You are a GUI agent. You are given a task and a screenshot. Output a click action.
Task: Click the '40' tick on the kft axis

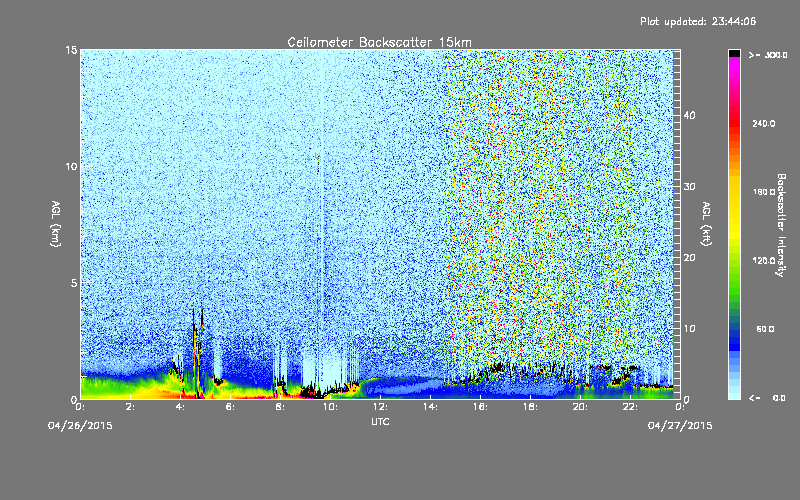[689, 115]
